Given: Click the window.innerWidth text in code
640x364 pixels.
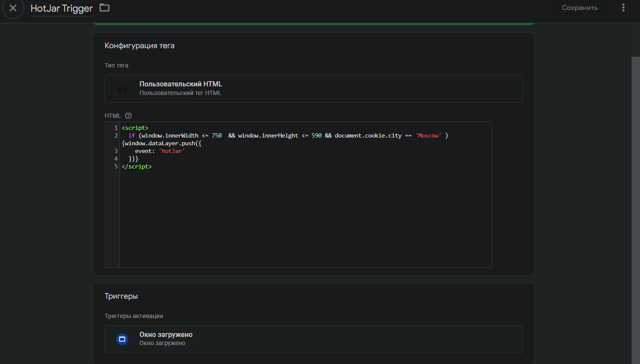Looking at the screenshot, I should 170,135.
